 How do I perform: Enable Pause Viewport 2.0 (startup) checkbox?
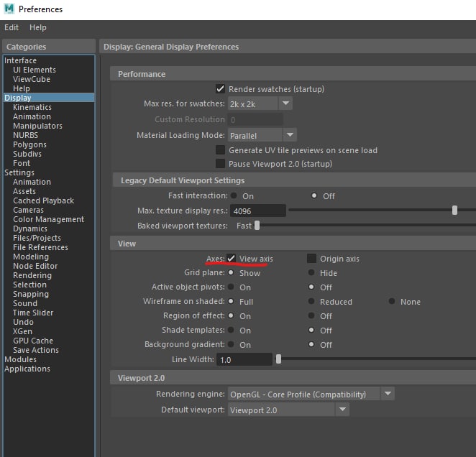(x=220, y=164)
